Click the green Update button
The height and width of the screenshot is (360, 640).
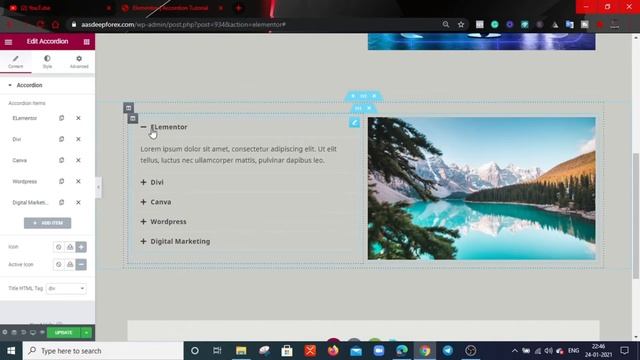coord(64,333)
